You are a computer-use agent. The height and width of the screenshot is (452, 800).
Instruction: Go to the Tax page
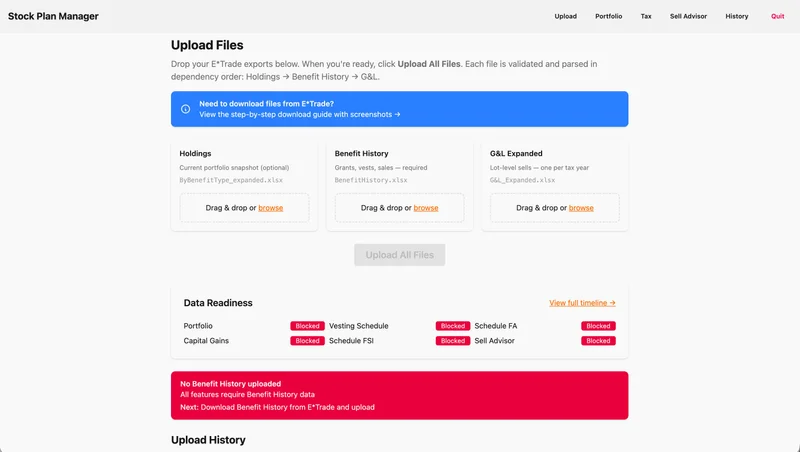(x=646, y=16)
